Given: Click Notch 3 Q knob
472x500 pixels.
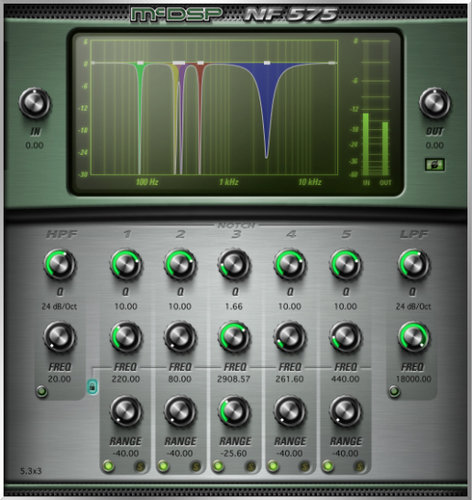Looking at the screenshot, I should point(234,265).
